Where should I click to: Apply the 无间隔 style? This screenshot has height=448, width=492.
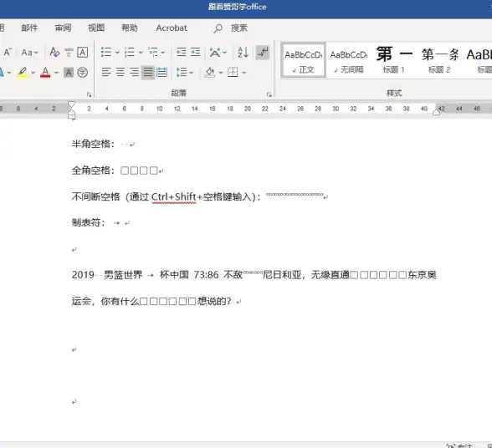pyautogui.click(x=349, y=60)
